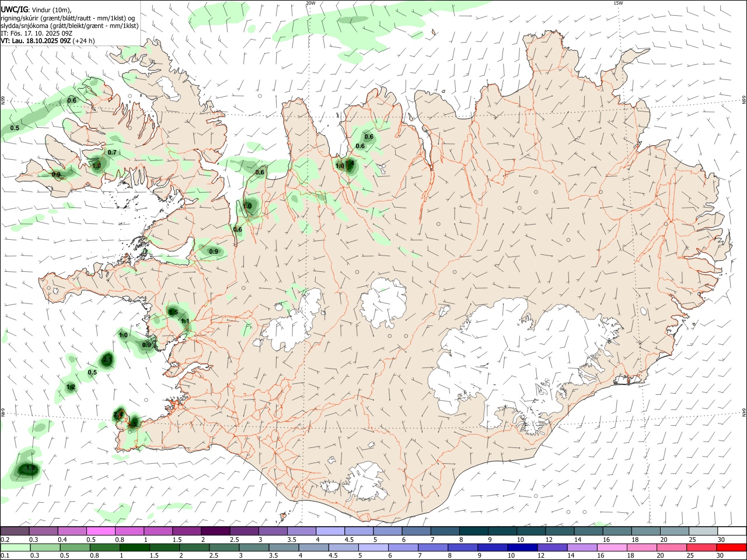Pick the white swatch after 30 in the upper scale
The width and height of the screenshot is (747, 560).
[x=732, y=531]
